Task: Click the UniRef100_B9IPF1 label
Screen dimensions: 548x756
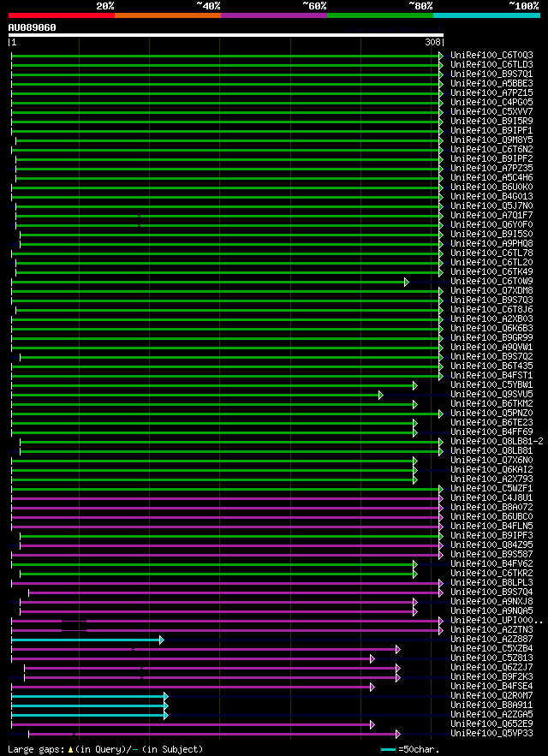Action: (x=492, y=131)
